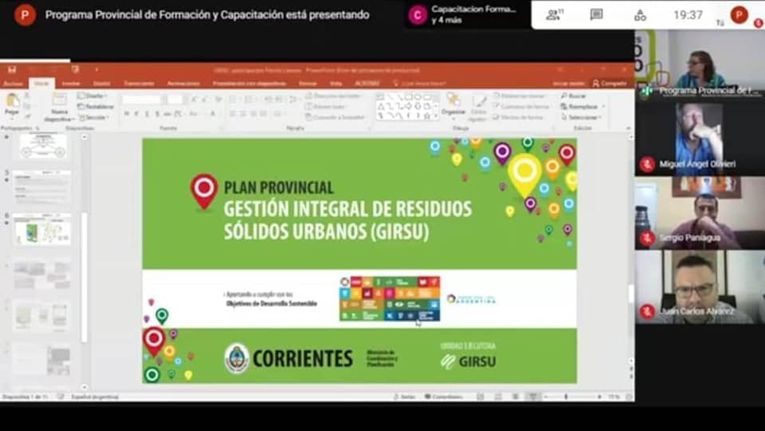Image resolution: width=765 pixels, height=431 pixels.
Task: Open Seleccionar dropdown in Edición group
Action: [581, 117]
